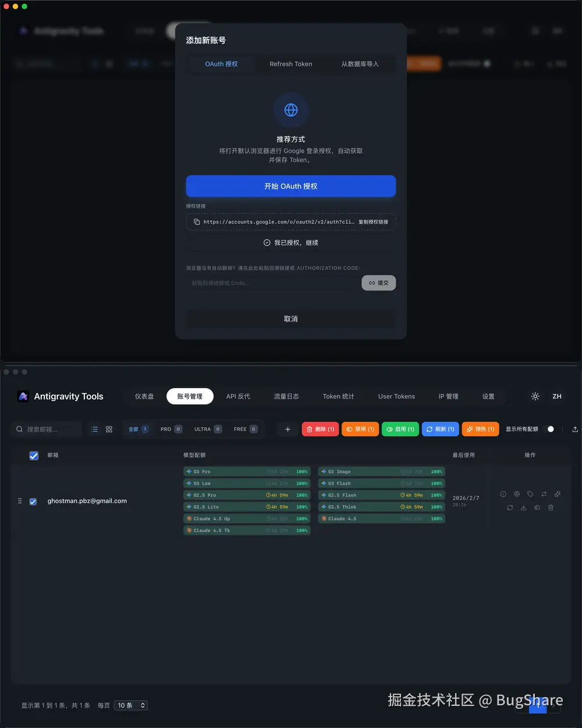Select the OAuth 授权 tab in dialog
The width and height of the screenshot is (582, 728).
221,64
